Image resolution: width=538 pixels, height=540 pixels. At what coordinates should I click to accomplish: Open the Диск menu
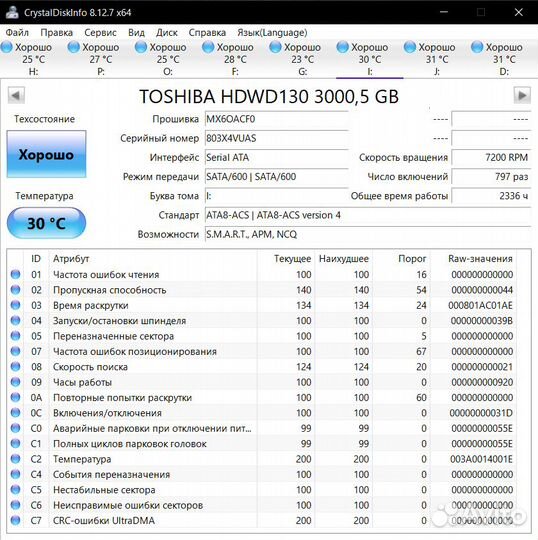point(167,33)
